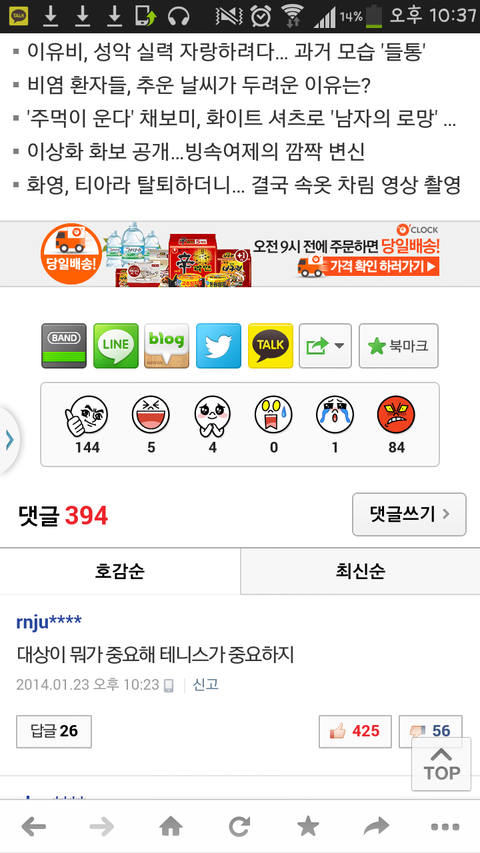The image size is (480, 853).
Task: Select the 호감순 tab
Action: click(120, 572)
